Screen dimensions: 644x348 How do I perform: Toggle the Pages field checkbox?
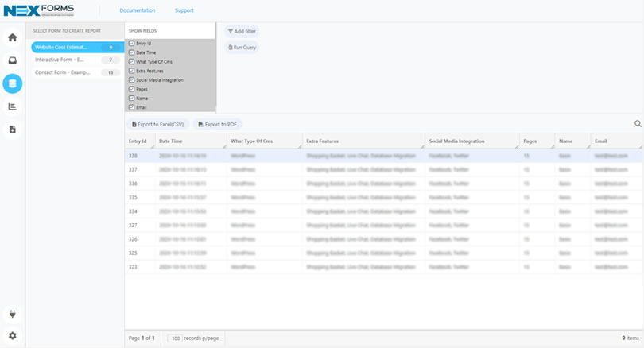(x=131, y=89)
